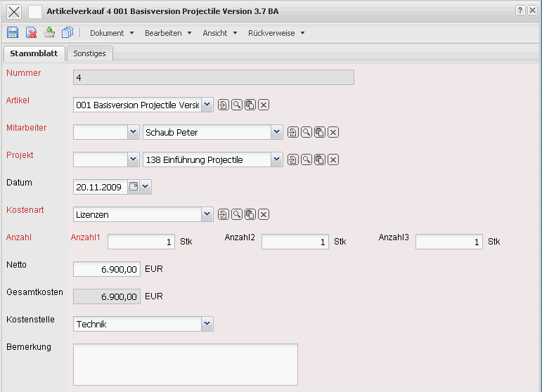The height and width of the screenshot is (392, 542).
Task: Click the red Artikel field label
Action: (x=18, y=100)
